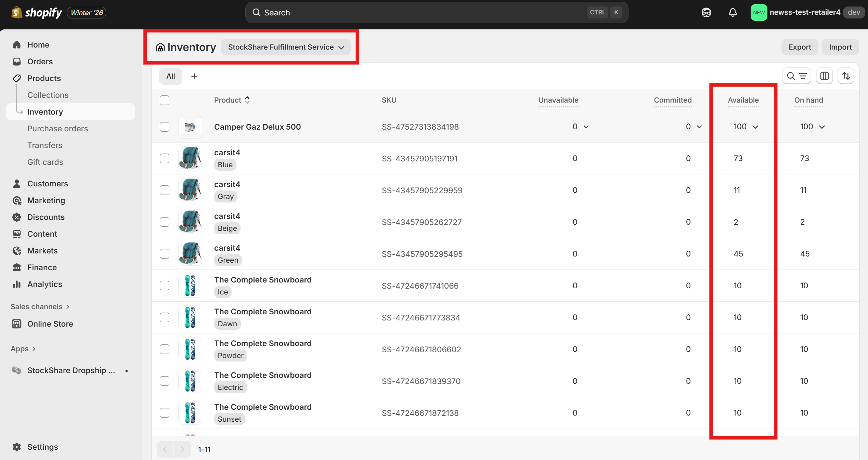Check the Camper Gaz Delux 500 row

pos(165,127)
